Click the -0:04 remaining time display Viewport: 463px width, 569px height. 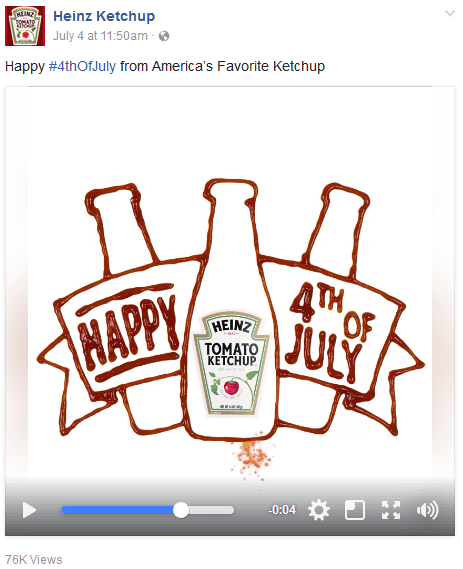(x=282, y=510)
